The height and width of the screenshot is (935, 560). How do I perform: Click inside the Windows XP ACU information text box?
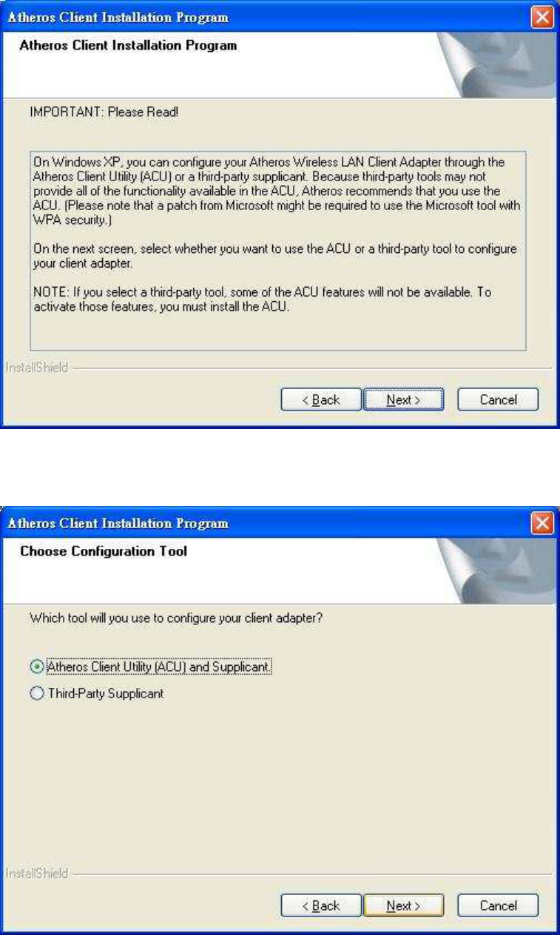click(x=277, y=248)
